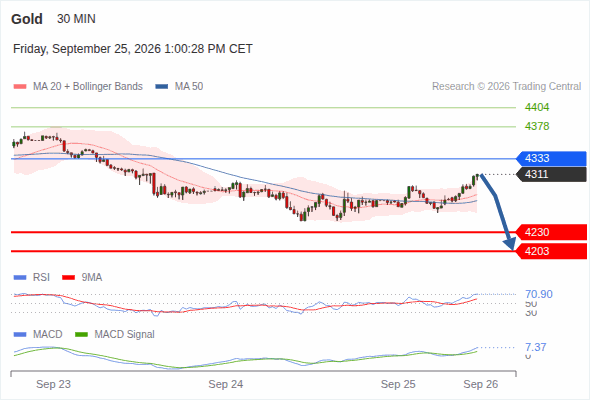Click the RSI value 70.90
The image size is (590, 400).
pos(539,294)
